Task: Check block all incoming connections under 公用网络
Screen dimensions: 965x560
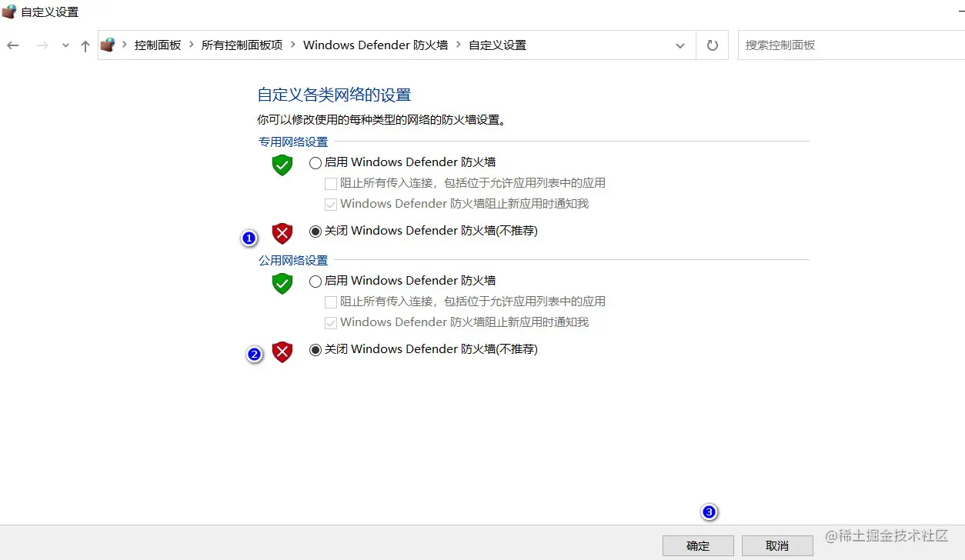Action: (330, 302)
